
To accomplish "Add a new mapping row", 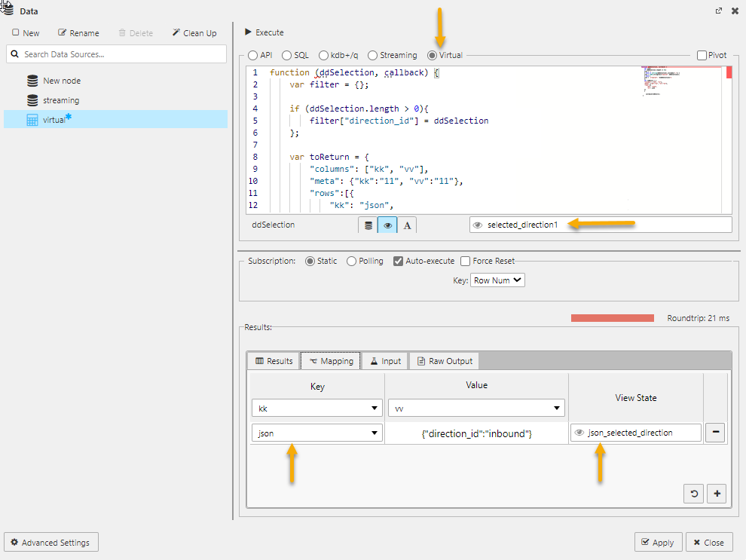I will pos(717,494).
